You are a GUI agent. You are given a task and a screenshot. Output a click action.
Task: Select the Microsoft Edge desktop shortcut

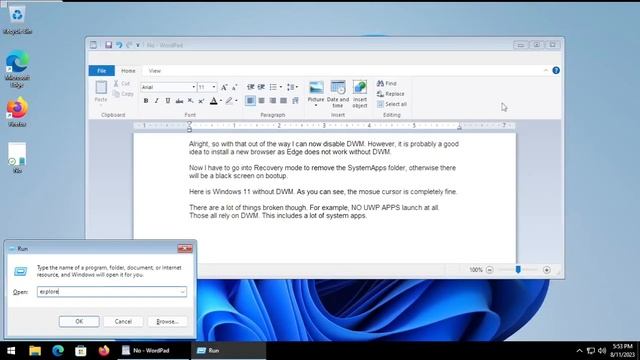tap(17, 69)
